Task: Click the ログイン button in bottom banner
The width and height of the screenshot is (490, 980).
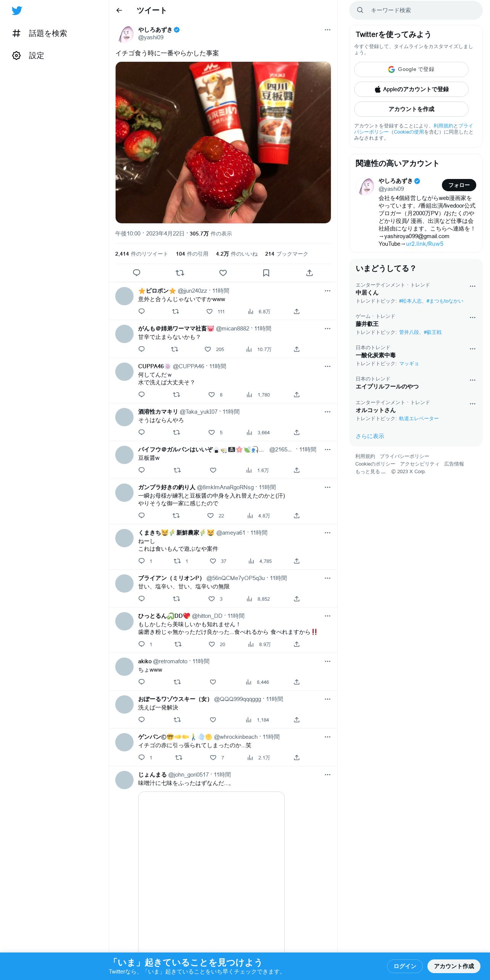Action: [405, 966]
